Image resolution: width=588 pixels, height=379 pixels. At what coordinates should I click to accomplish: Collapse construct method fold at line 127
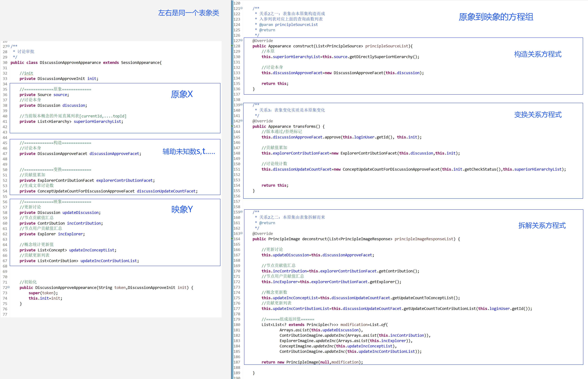coord(241,40)
